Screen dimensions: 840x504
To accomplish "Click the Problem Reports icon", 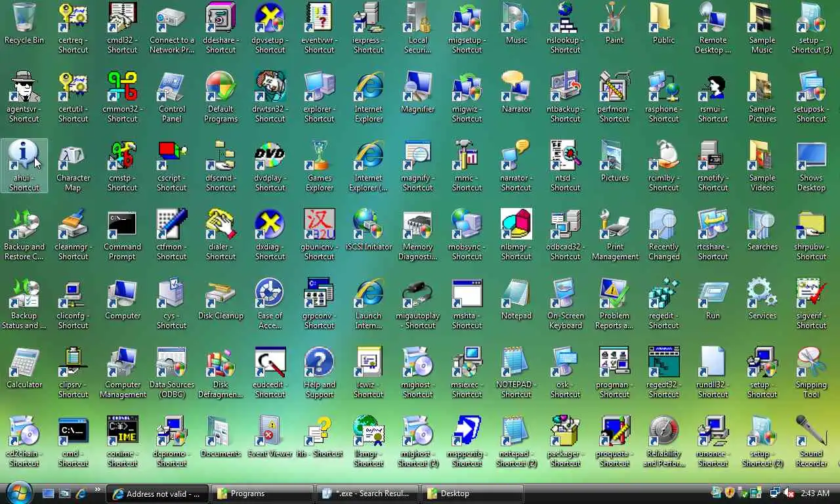I will (x=615, y=304).
